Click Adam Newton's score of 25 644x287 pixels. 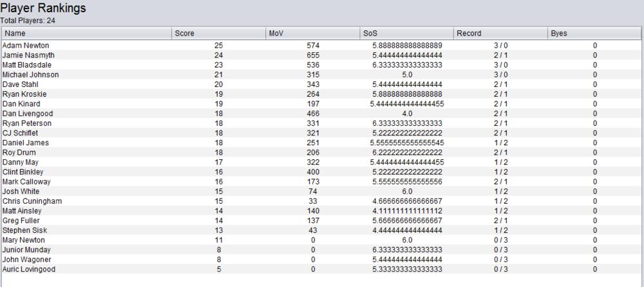tap(218, 46)
